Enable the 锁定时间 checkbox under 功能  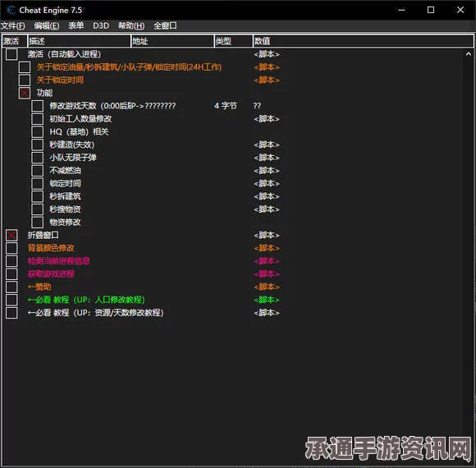[37, 183]
